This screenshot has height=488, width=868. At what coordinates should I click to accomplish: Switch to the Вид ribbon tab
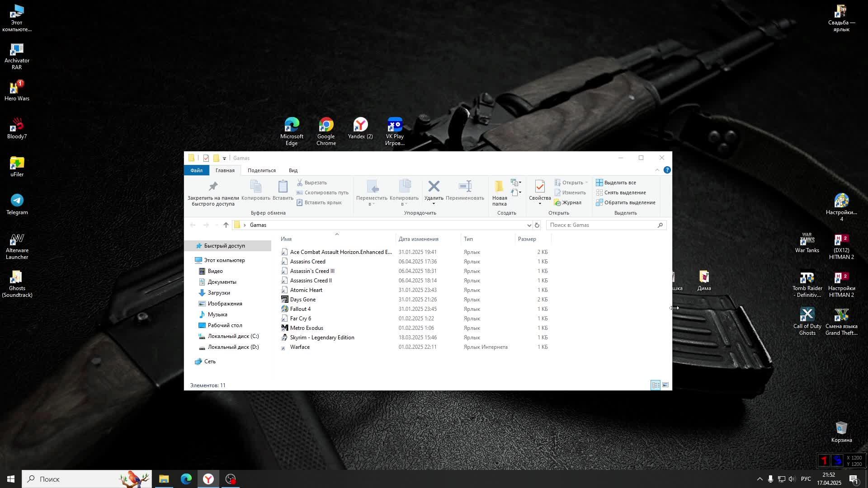(293, 170)
